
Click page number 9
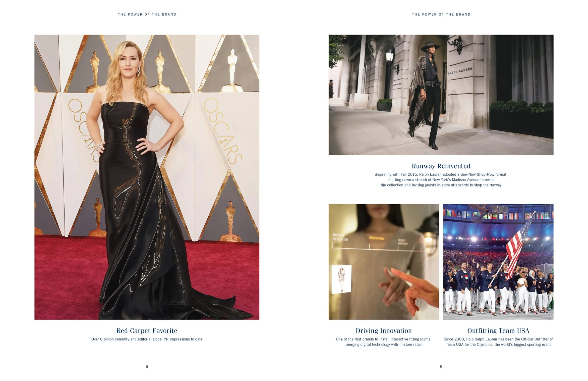click(441, 367)
